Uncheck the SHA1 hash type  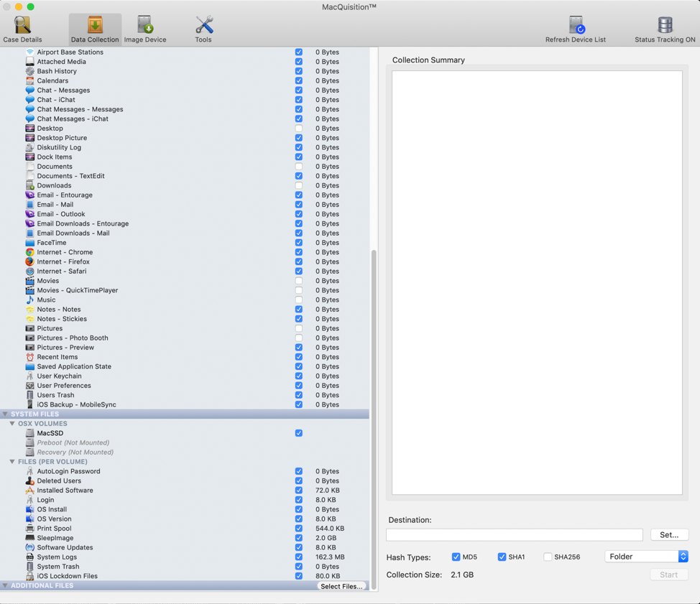502,557
